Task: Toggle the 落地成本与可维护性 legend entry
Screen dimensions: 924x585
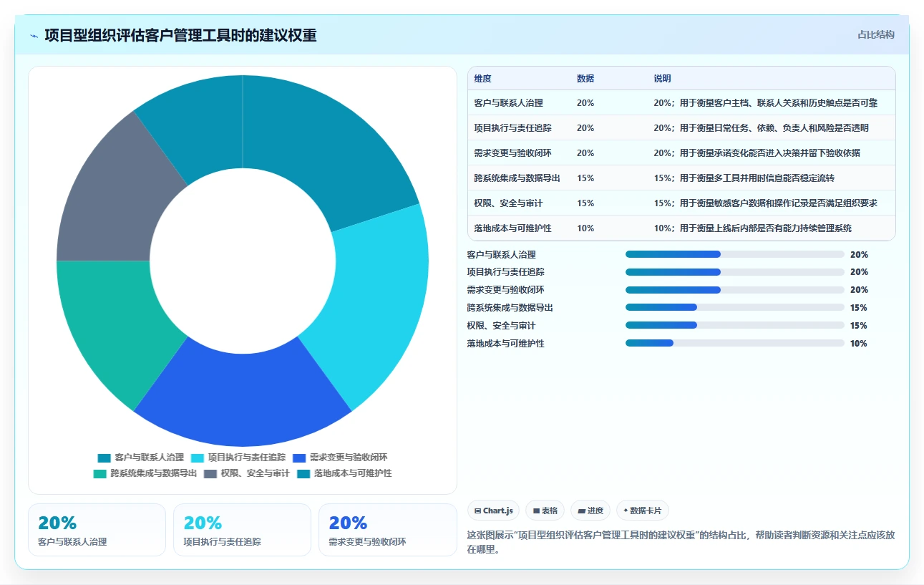Action: coord(344,473)
